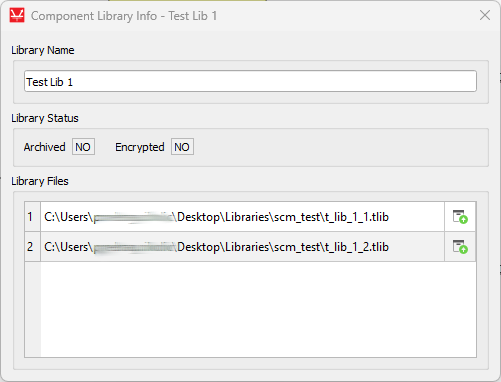Image resolution: width=501 pixels, height=382 pixels.
Task: Click the add-file icon for t_lib_1_2.tlib
Action: (460, 247)
